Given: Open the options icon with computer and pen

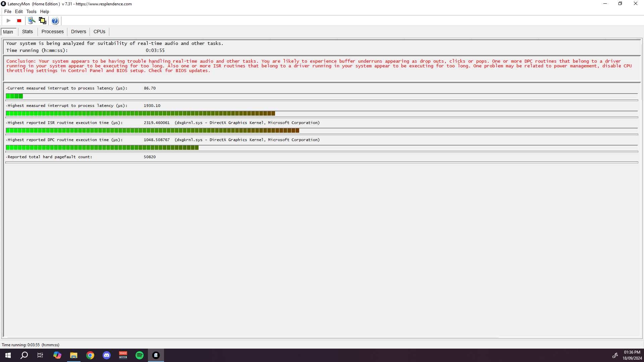Looking at the screenshot, I should pos(32,21).
